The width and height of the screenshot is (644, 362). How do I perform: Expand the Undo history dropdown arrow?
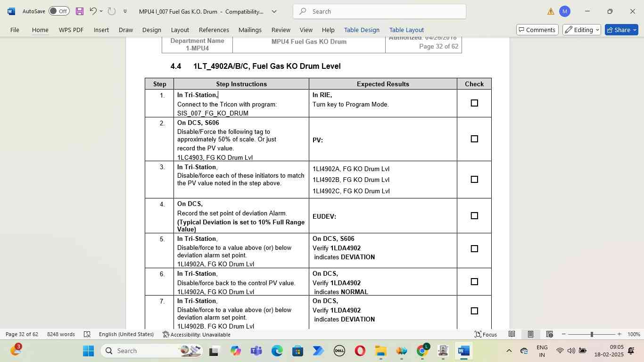[x=101, y=11]
